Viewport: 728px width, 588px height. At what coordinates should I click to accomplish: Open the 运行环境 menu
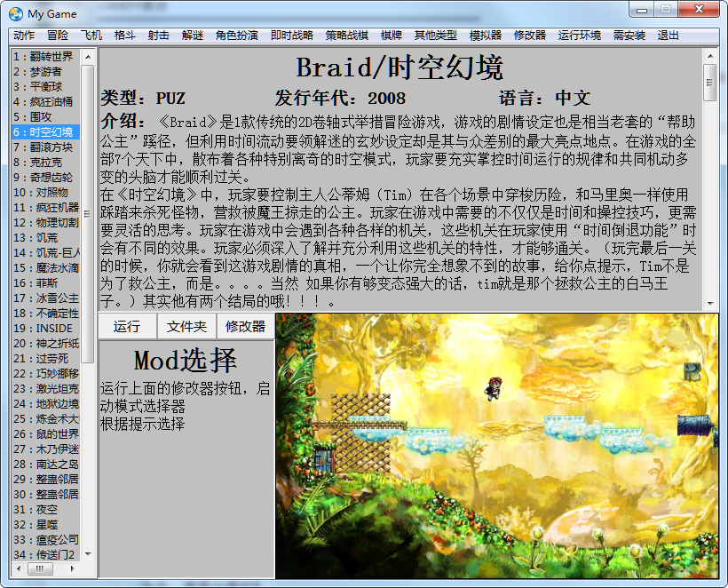pyautogui.click(x=579, y=36)
